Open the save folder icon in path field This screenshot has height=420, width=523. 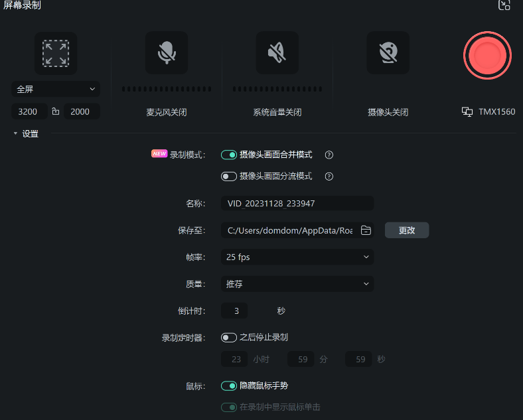[366, 230]
